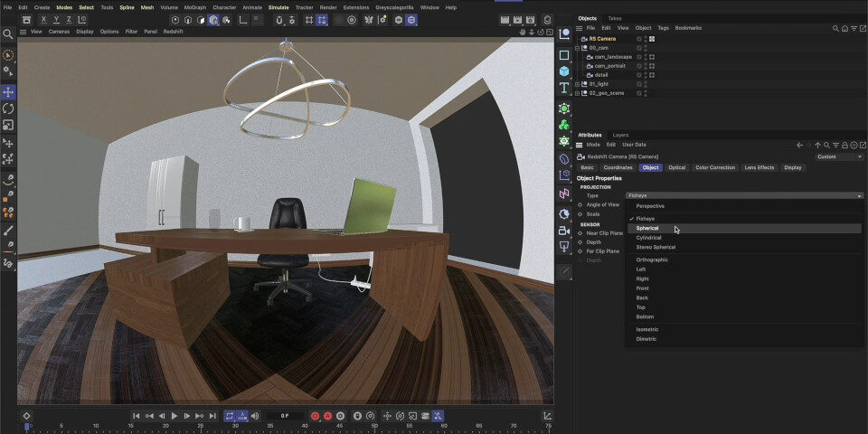
Task: Add a Text object from object palette
Action: tap(564, 88)
